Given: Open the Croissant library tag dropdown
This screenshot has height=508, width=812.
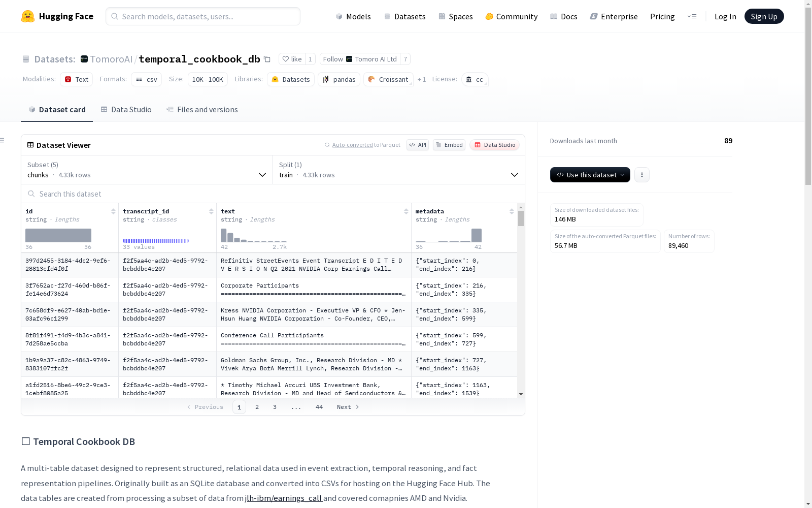Looking at the screenshot, I should coord(388,79).
